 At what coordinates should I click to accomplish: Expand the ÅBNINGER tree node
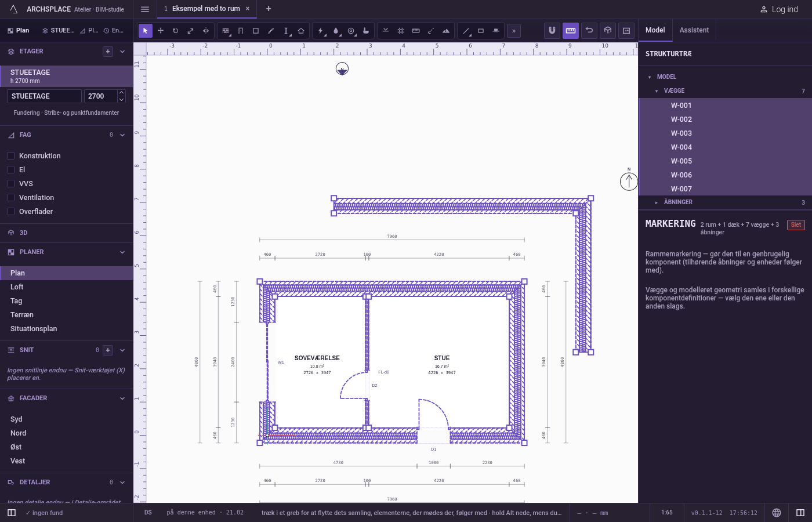(x=657, y=202)
